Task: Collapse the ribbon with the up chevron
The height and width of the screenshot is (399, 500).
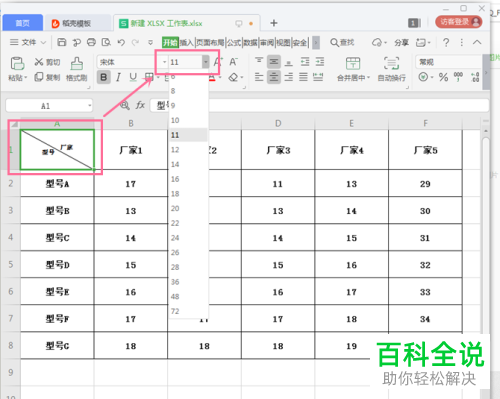Action: [477, 42]
